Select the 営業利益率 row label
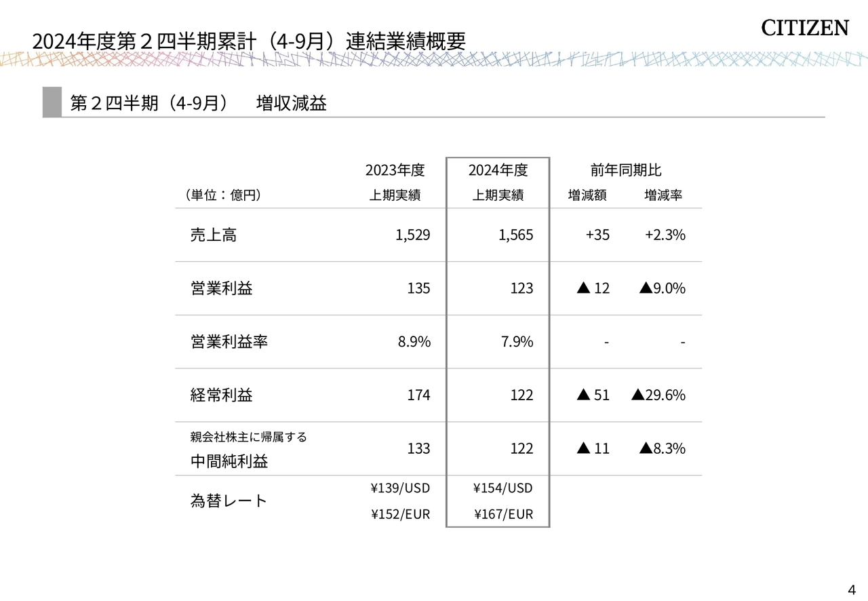Screen dimensions: 868x601 [229, 342]
